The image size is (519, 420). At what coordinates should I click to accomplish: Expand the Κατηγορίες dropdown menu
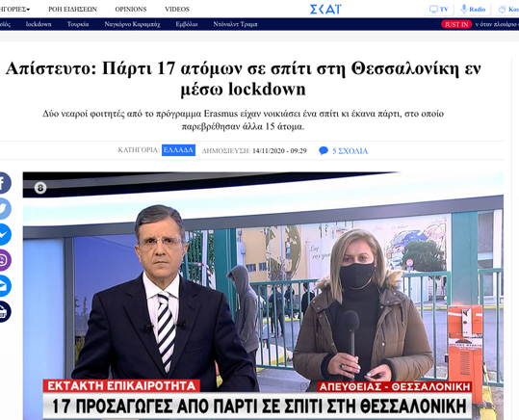(14, 10)
